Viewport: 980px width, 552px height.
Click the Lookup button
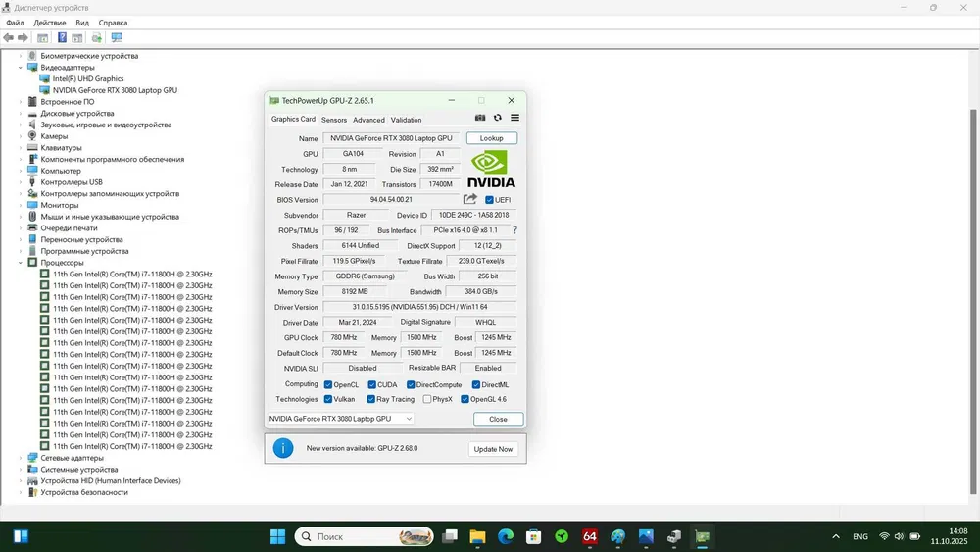(x=491, y=138)
